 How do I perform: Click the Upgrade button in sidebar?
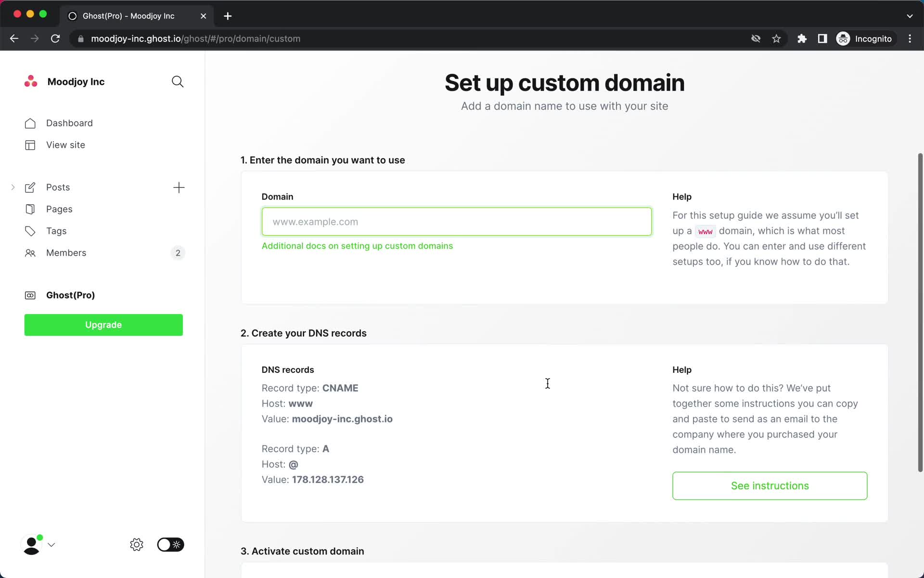[103, 324]
